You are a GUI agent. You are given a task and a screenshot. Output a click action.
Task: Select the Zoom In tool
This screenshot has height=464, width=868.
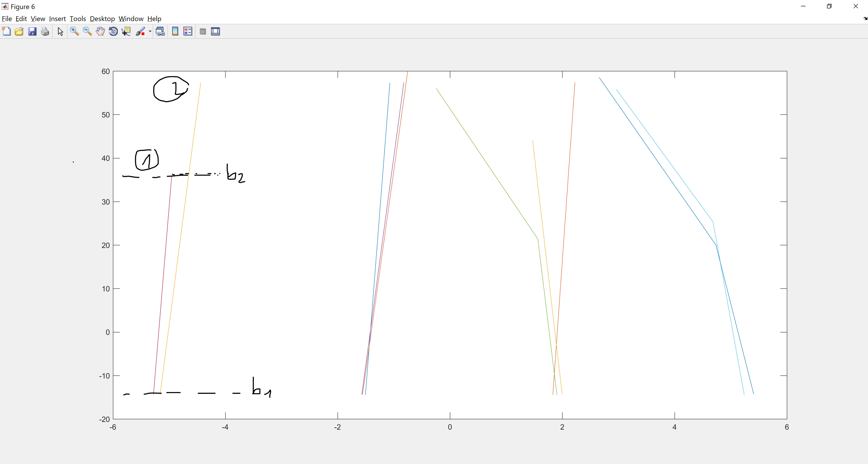click(x=75, y=31)
